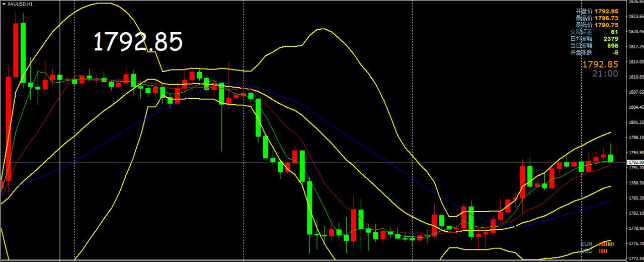Image resolution: width=644 pixels, height=262 pixels.
Task: Click the 日均波幅 label in info panel
Action: tap(581, 39)
